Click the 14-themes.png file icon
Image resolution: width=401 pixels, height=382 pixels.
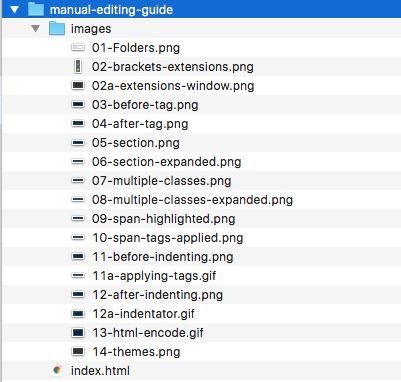pyautogui.click(x=78, y=351)
